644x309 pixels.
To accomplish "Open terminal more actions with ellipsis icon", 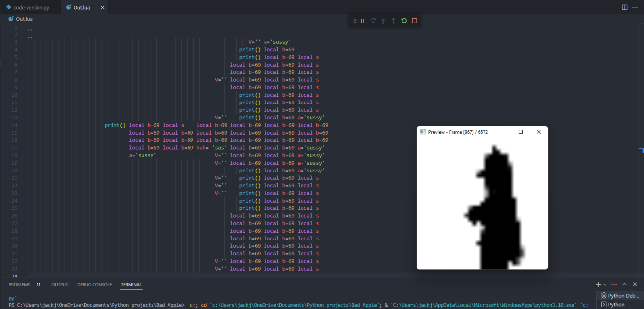I will 614,284.
